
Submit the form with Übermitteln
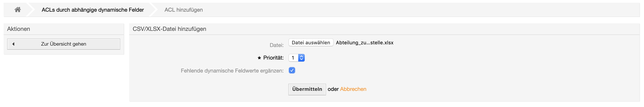tap(307, 89)
